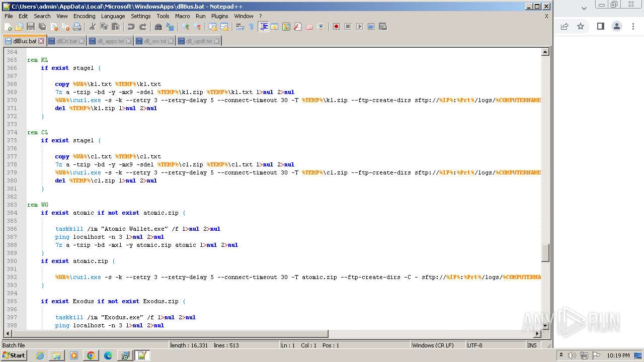Click the Windows (CR LF) status field
Viewport: 644px width, 362px height.
pyautogui.click(x=438, y=345)
